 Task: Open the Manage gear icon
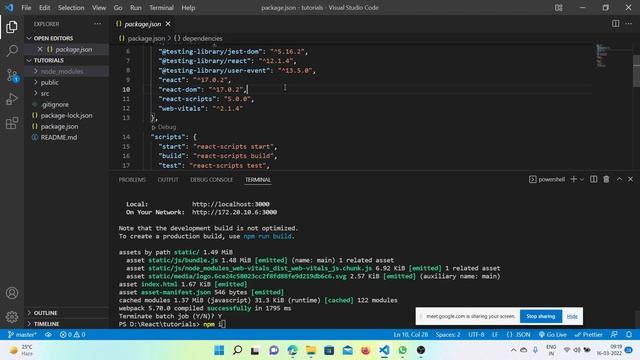pyautogui.click(x=12, y=316)
